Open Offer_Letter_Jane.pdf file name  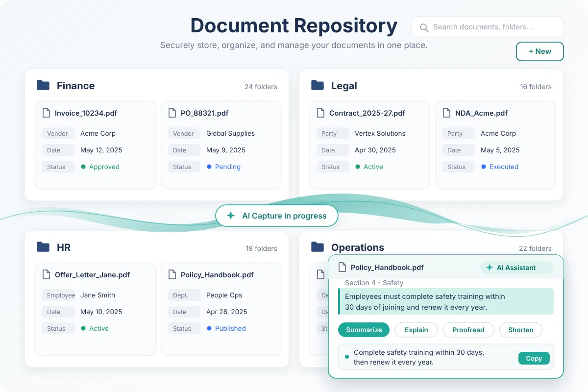(x=92, y=275)
